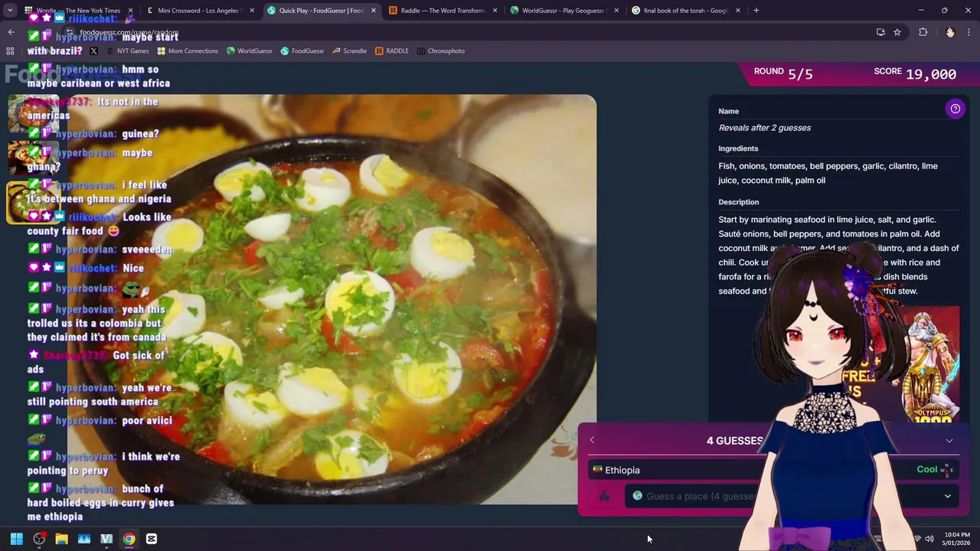The width and height of the screenshot is (980, 551).
Task: Open the NYT Games bookmark
Action: click(x=127, y=51)
